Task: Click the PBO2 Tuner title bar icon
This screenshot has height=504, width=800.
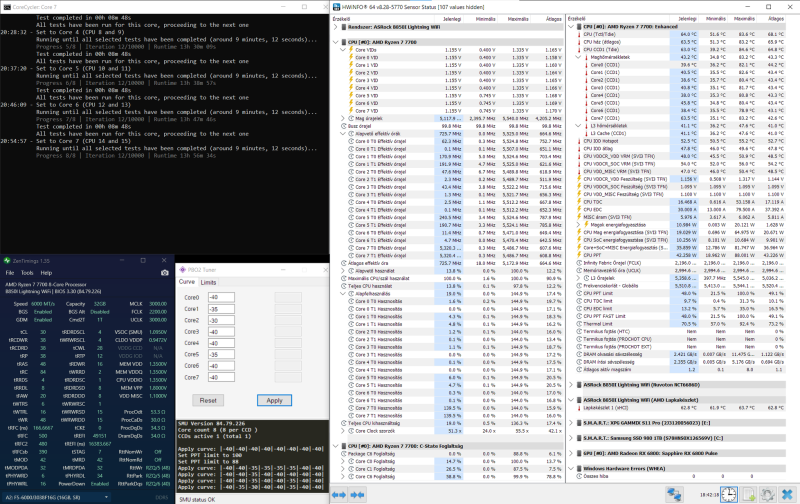Action: 183,269
